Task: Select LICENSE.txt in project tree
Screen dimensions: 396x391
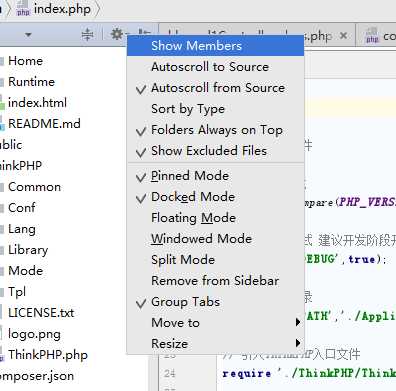Action: 41,313
